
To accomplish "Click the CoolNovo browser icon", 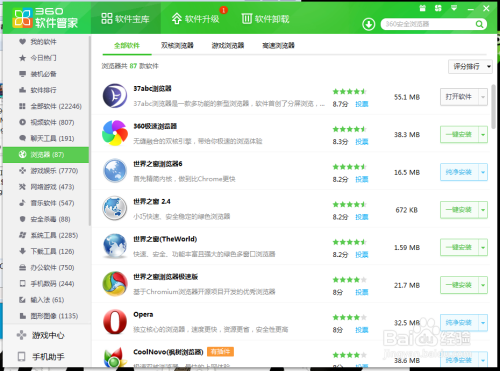I will coord(115,358).
